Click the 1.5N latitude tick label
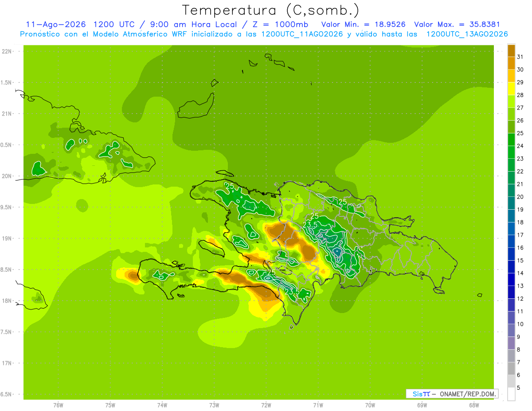This screenshot has width=532, height=411. (7, 82)
